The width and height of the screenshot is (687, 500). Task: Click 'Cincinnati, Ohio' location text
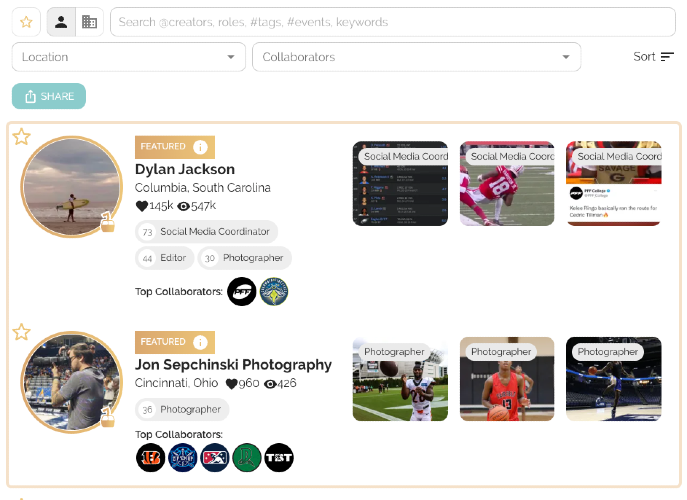(176, 383)
